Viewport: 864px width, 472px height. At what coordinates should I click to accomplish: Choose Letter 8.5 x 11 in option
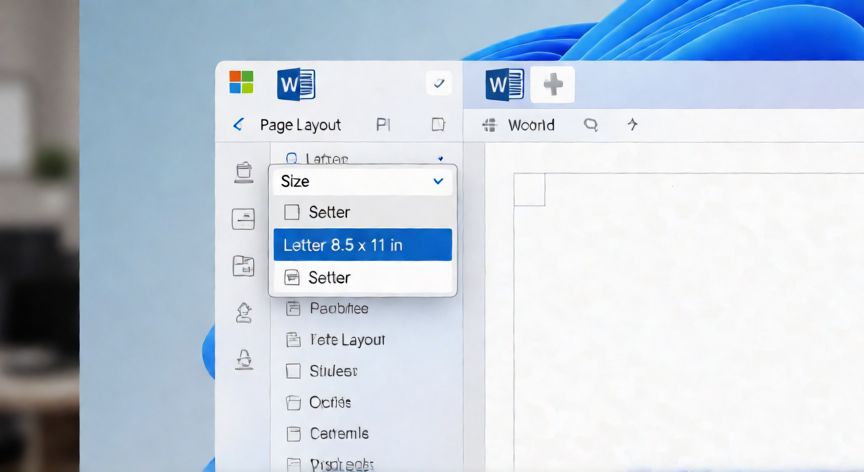(363, 245)
